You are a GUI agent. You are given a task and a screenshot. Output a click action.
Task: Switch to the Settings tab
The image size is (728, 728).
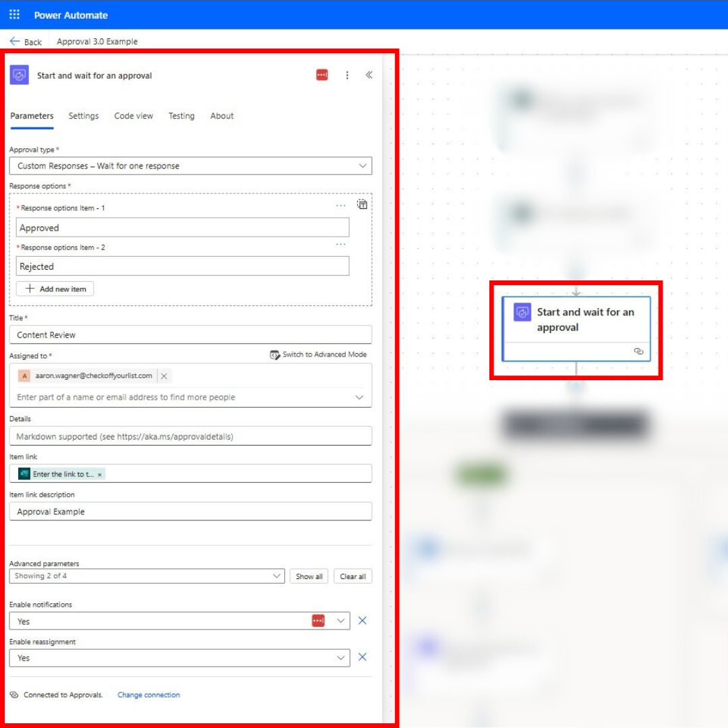coord(84,116)
